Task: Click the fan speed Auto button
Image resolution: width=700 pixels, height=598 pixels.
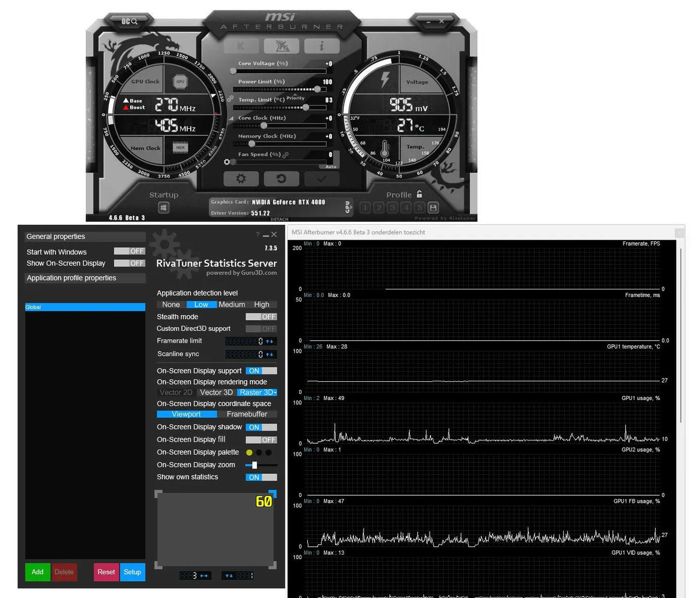Action: click(x=331, y=166)
